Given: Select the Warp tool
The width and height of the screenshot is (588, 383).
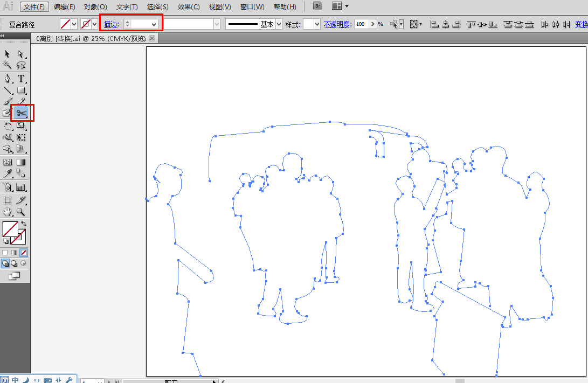Looking at the screenshot, I should point(7,137).
